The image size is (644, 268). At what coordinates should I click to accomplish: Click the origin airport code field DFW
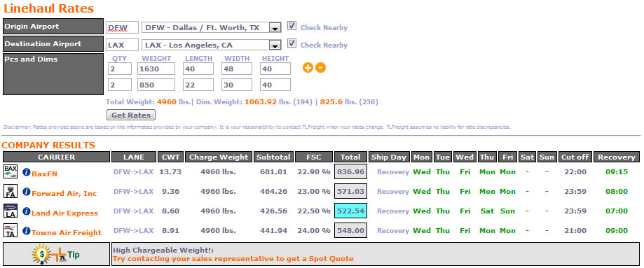click(x=122, y=28)
